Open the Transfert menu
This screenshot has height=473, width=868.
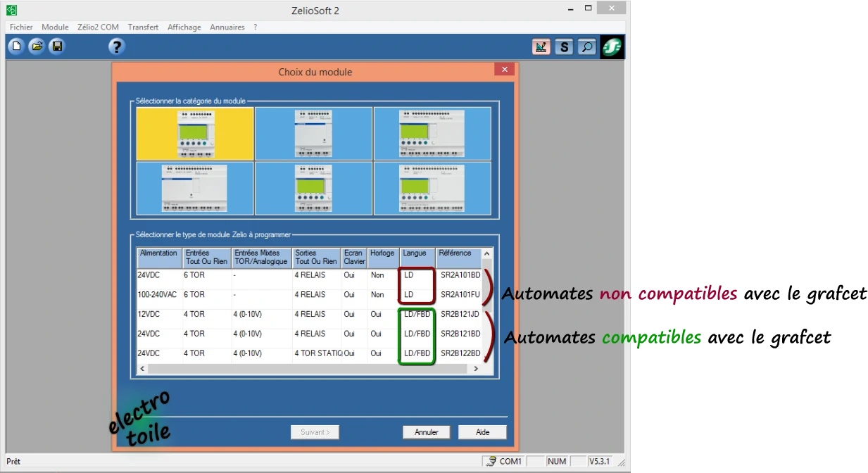(143, 27)
